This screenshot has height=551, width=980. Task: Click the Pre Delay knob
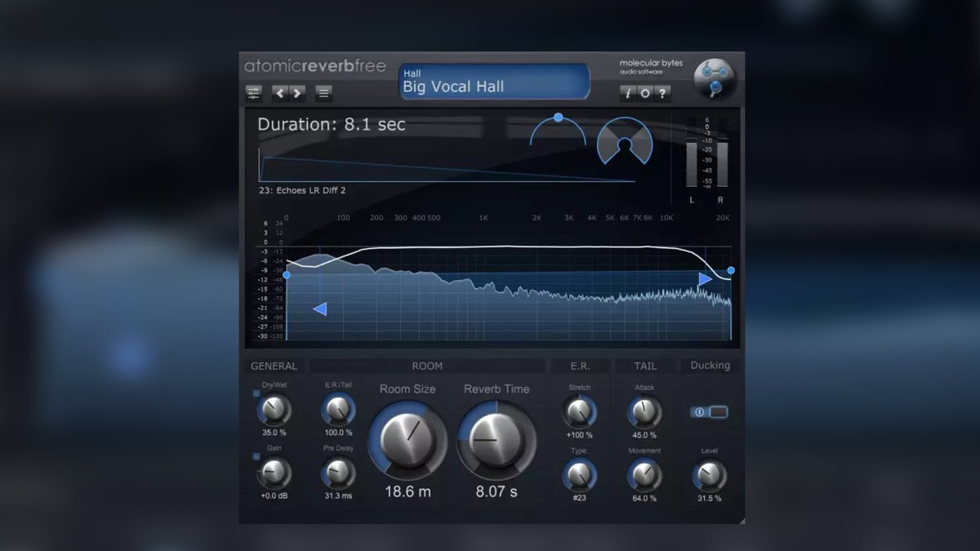(338, 473)
